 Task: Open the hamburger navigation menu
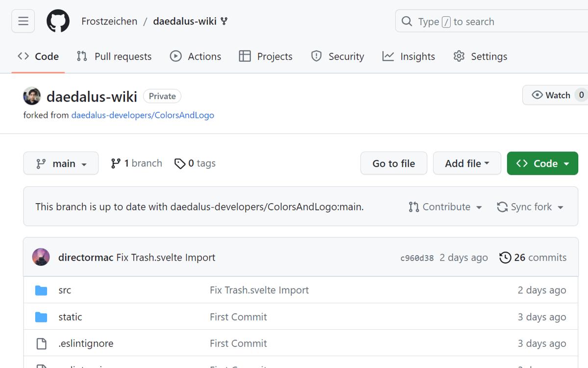pyautogui.click(x=23, y=21)
